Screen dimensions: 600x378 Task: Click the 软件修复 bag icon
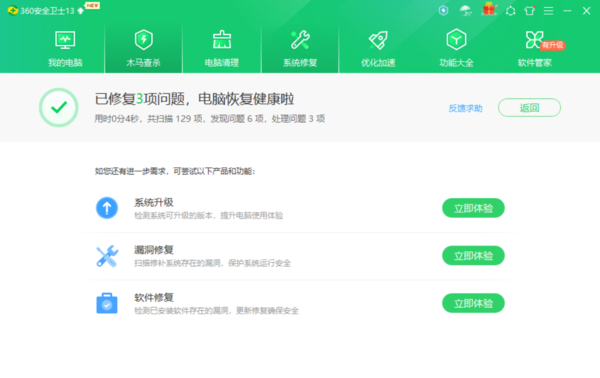[107, 303]
